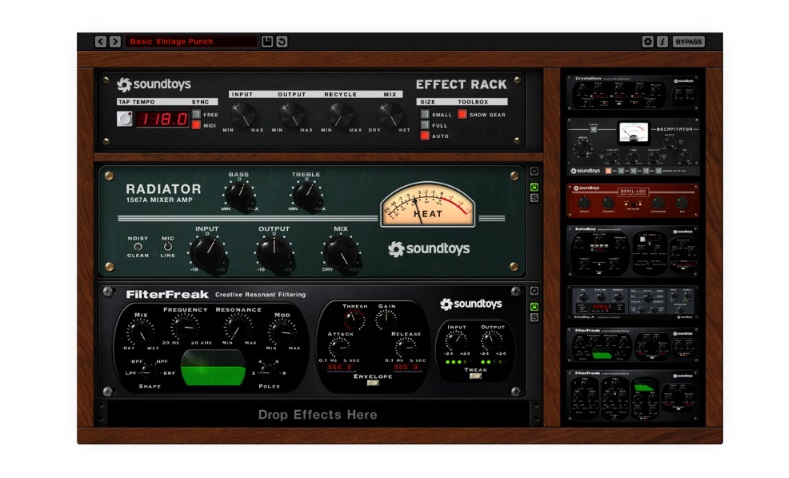Viewport: 789px width, 478px height.
Task: Open the Radiator module options icon
Action: (x=534, y=172)
